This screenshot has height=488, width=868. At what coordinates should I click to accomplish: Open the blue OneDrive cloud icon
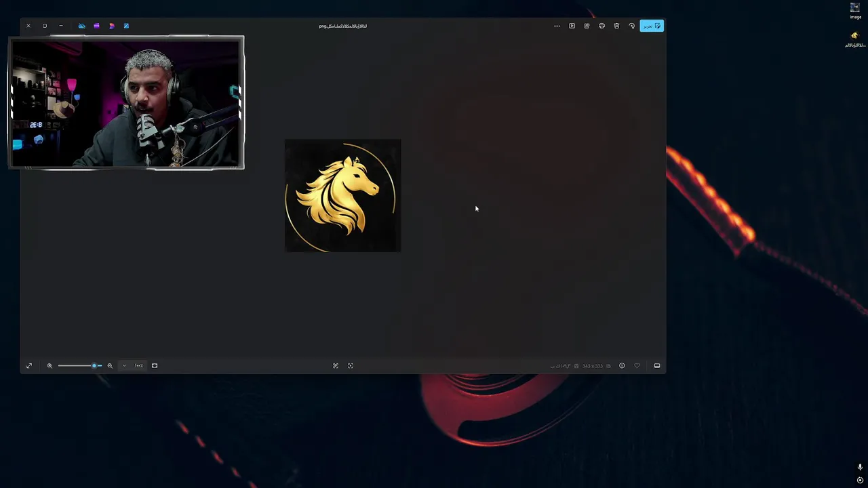point(81,26)
